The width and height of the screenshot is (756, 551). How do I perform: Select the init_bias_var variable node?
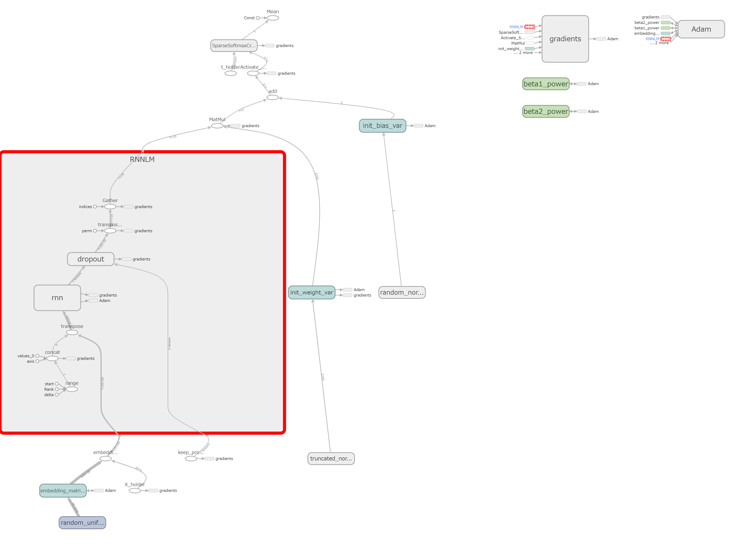pyautogui.click(x=382, y=126)
